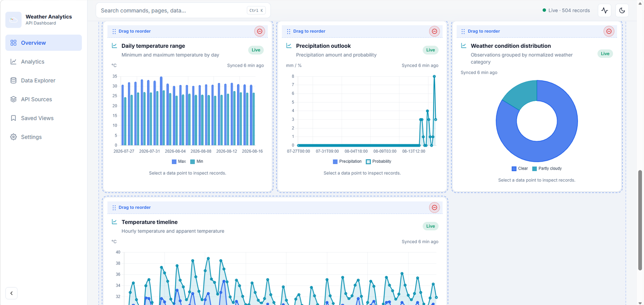Click Live badge on Temperature timeline
The image size is (644, 305).
(x=431, y=226)
